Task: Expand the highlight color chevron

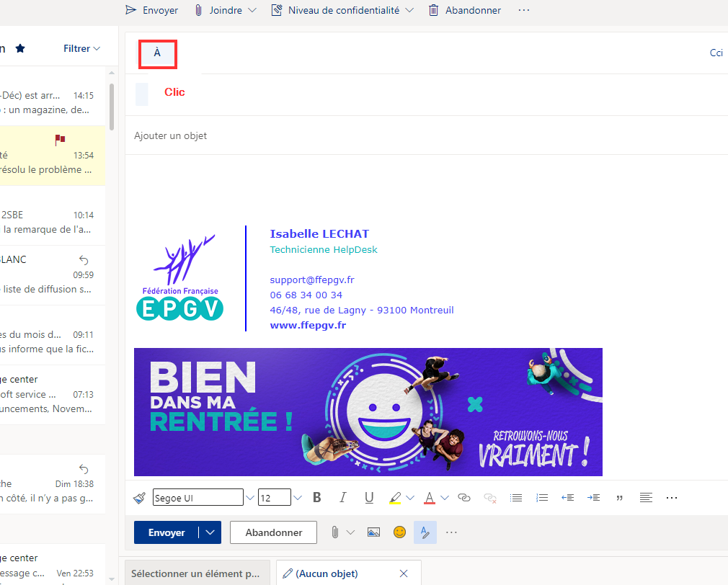Action: (410, 498)
